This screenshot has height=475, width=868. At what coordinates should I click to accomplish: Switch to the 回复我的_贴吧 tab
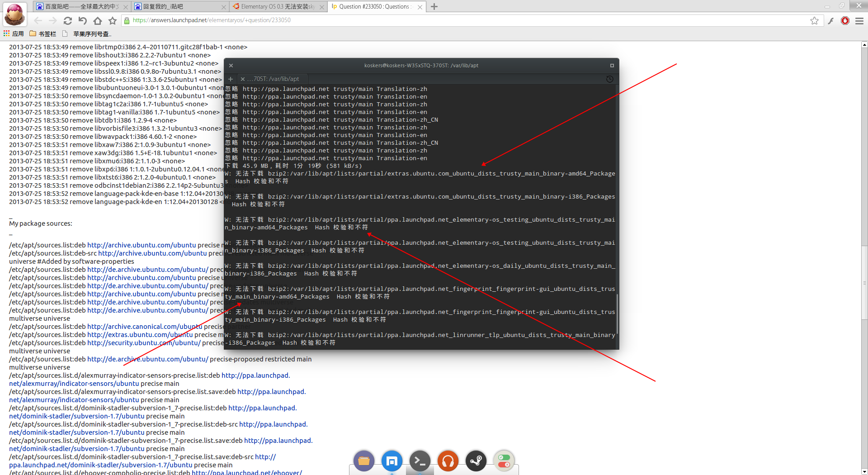(x=179, y=6)
